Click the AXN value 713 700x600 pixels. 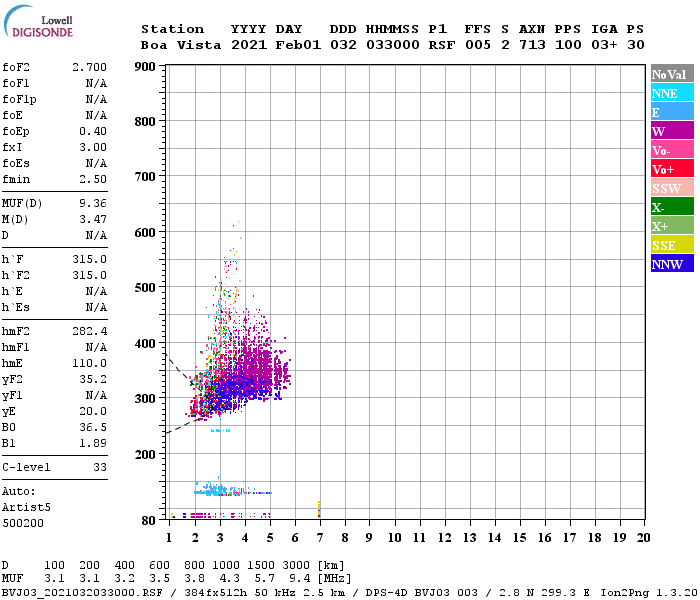click(x=532, y=45)
